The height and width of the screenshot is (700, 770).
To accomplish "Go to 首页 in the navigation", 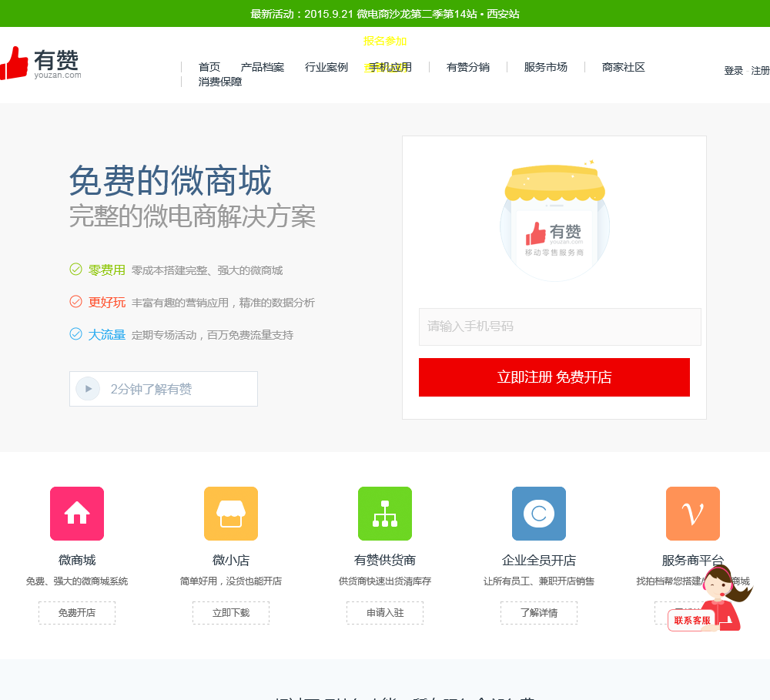I will tap(209, 67).
